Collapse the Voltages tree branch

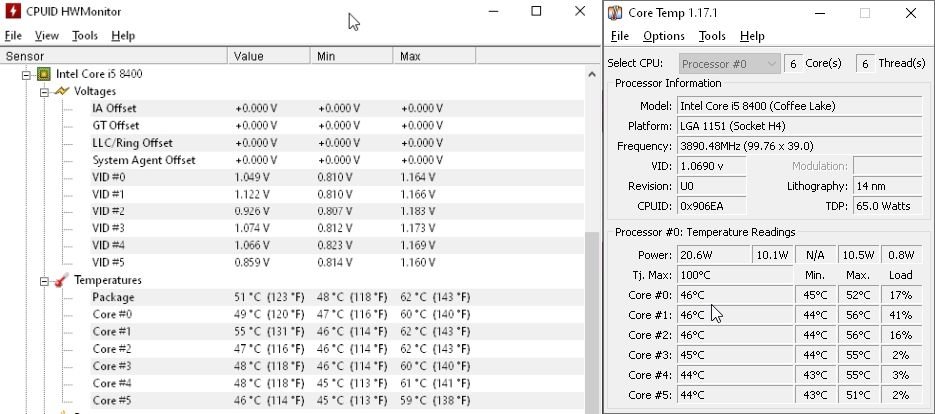point(44,92)
